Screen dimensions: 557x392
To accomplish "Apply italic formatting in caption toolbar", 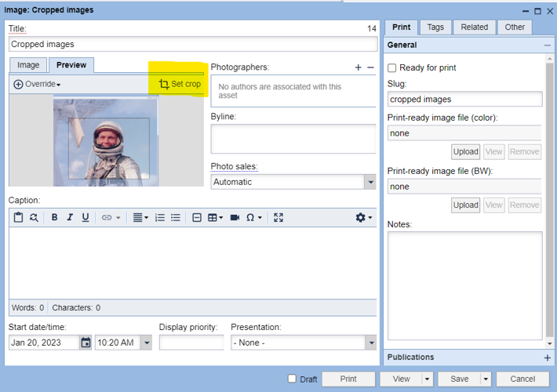I will 70,217.
